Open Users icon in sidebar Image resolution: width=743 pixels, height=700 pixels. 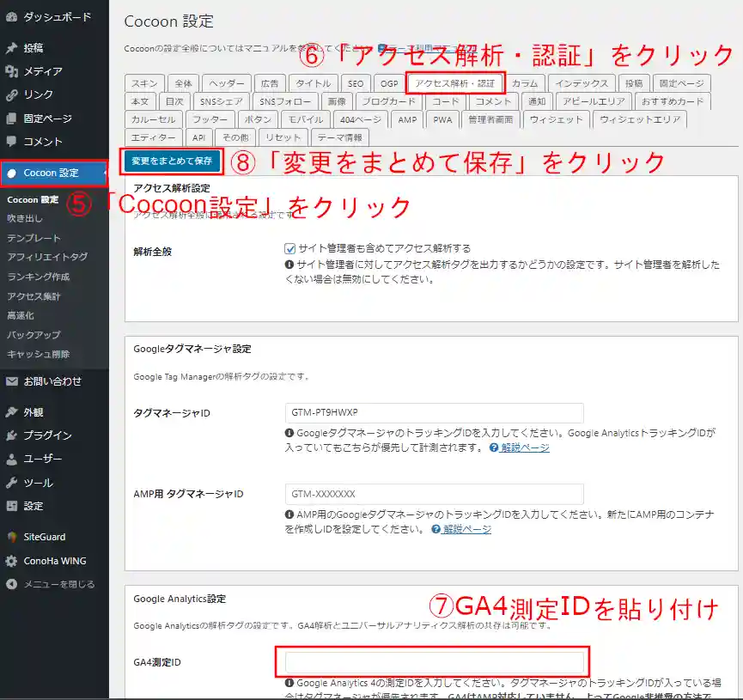pyautogui.click(x=12, y=459)
